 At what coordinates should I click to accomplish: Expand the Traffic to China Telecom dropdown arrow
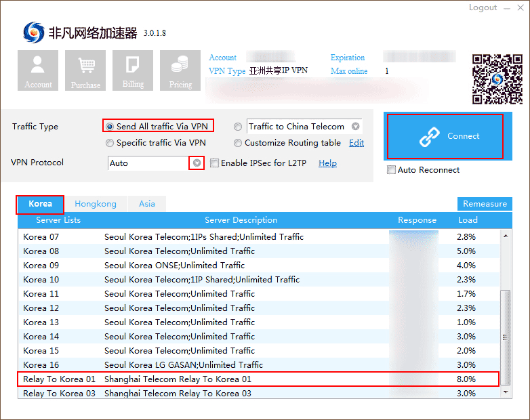point(355,127)
